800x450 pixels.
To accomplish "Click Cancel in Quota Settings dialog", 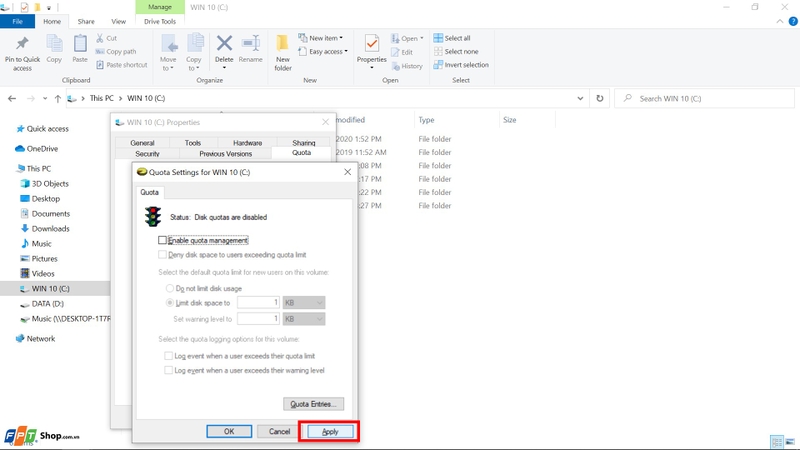I will point(279,431).
